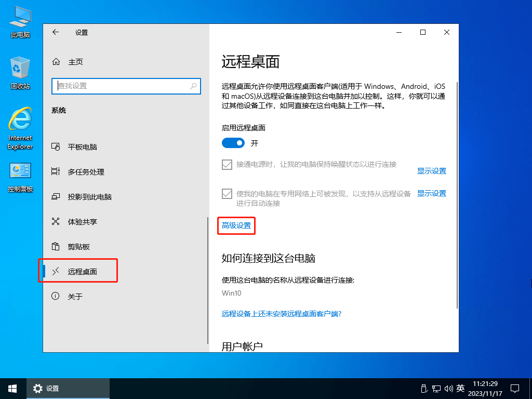The image size is (532, 399).
Task: Click first 显示设置 link beside power option
Action: [431, 171]
